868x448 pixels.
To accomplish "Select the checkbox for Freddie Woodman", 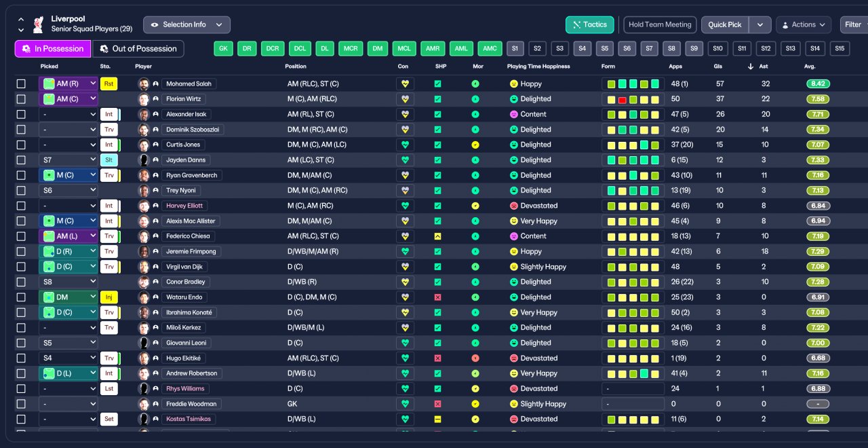I will coord(21,404).
